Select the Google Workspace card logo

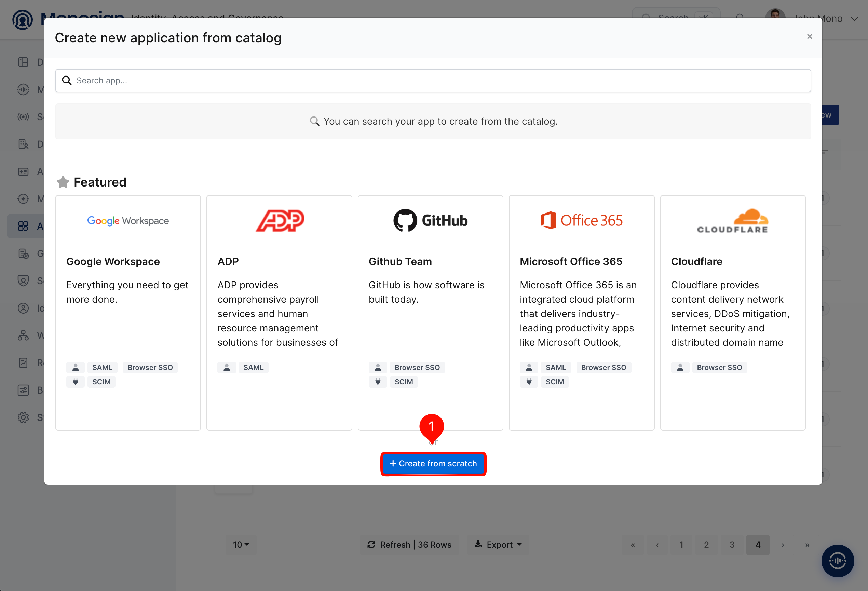pos(128,221)
